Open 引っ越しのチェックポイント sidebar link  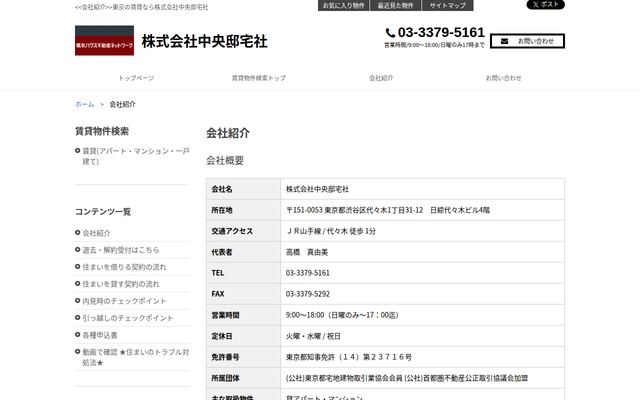(128, 318)
